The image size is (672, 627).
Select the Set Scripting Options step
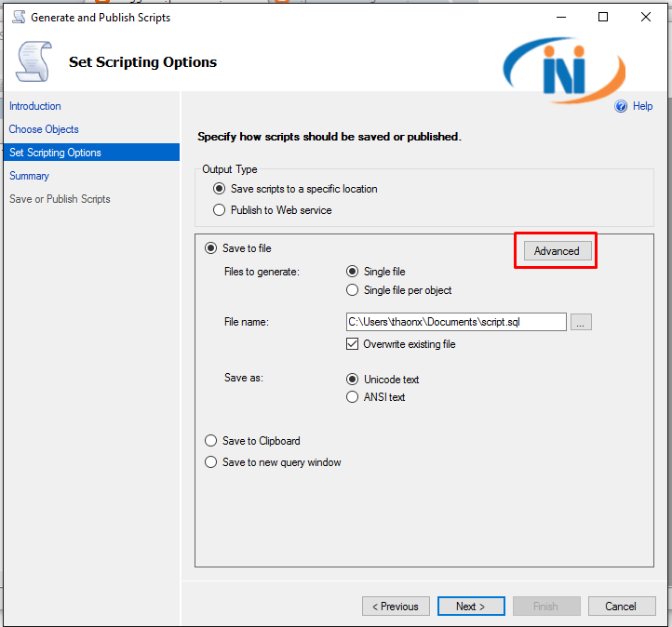[x=91, y=153]
